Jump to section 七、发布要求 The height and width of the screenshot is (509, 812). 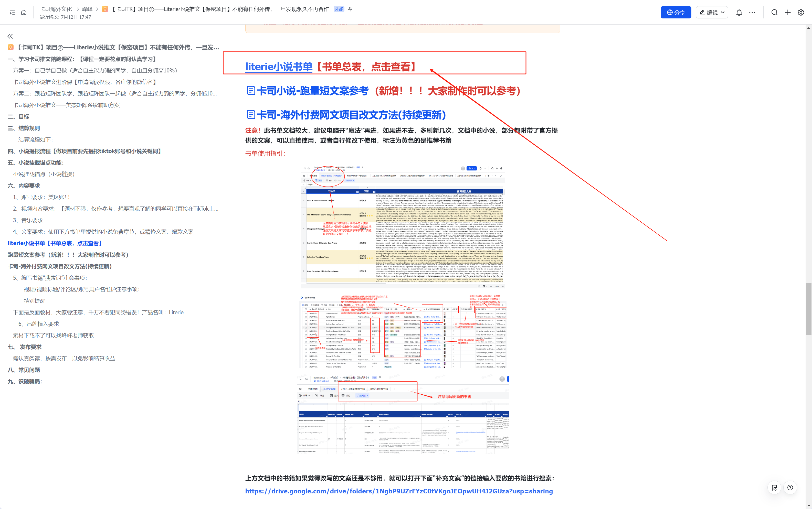click(25, 347)
